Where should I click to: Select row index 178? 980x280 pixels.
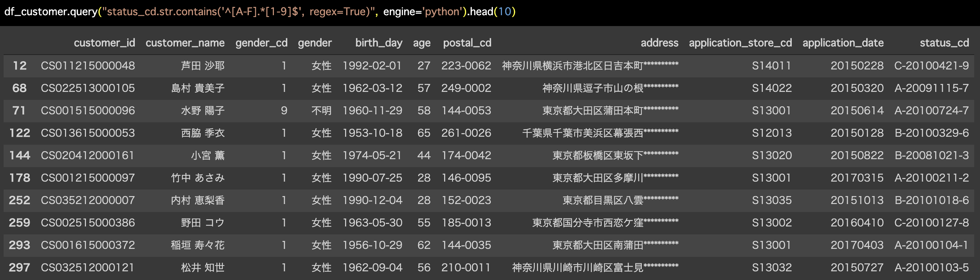pyautogui.click(x=20, y=178)
